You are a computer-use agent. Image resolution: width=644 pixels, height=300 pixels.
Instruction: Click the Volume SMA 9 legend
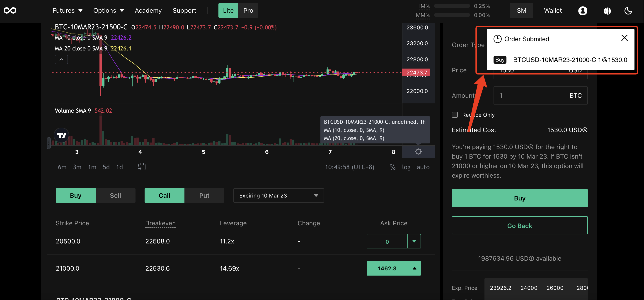coord(83,110)
